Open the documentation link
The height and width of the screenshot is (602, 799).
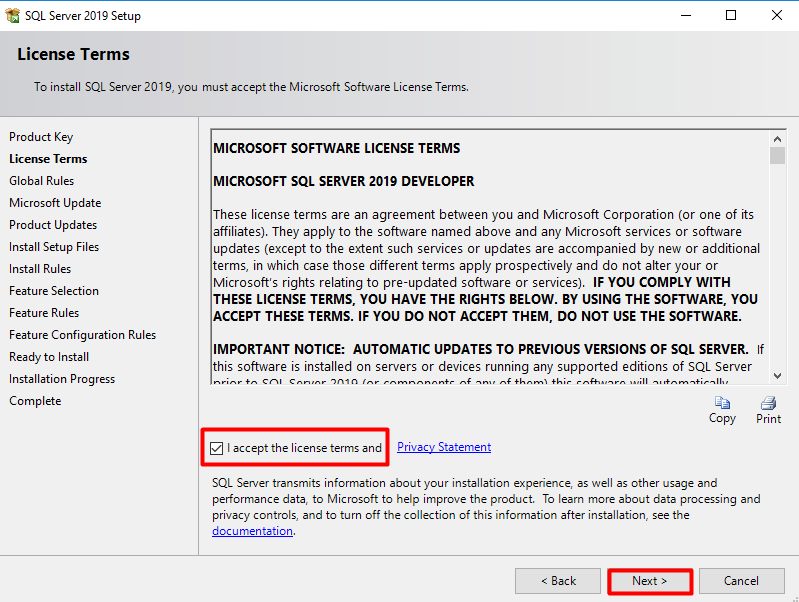point(252,531)
